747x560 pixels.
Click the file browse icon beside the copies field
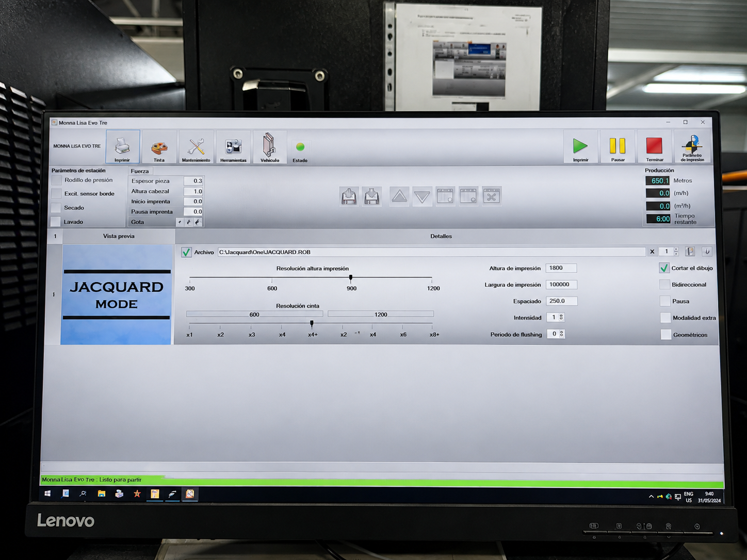pos(690,252)
